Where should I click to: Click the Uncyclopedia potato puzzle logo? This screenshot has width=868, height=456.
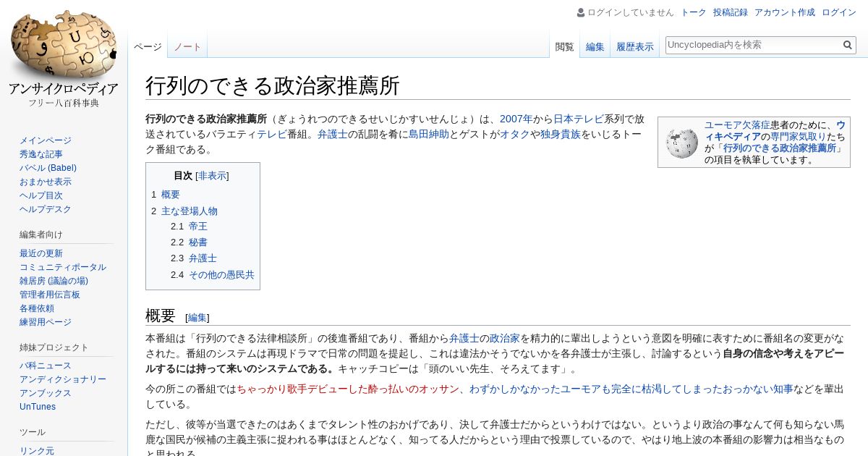tap(64, 56)
